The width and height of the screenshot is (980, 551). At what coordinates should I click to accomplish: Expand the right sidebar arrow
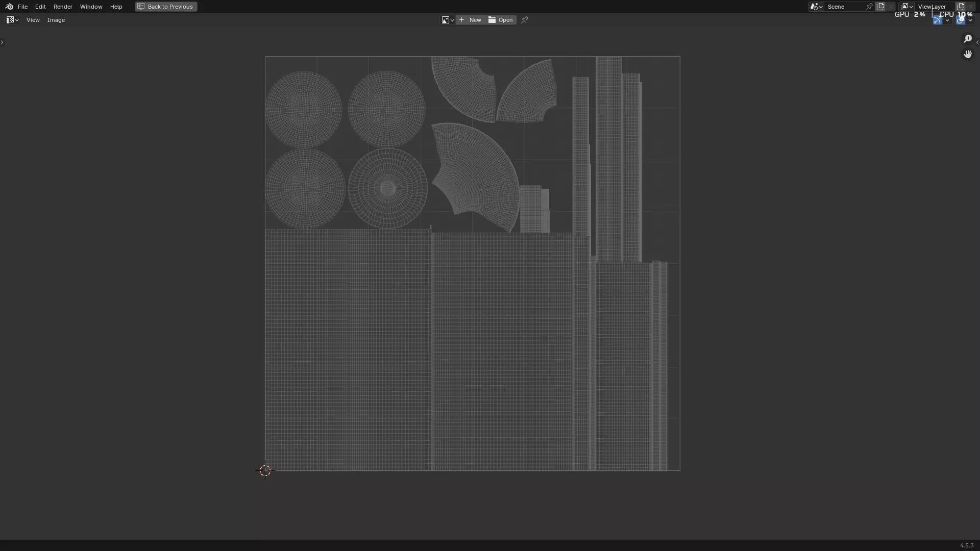(977, 42)
